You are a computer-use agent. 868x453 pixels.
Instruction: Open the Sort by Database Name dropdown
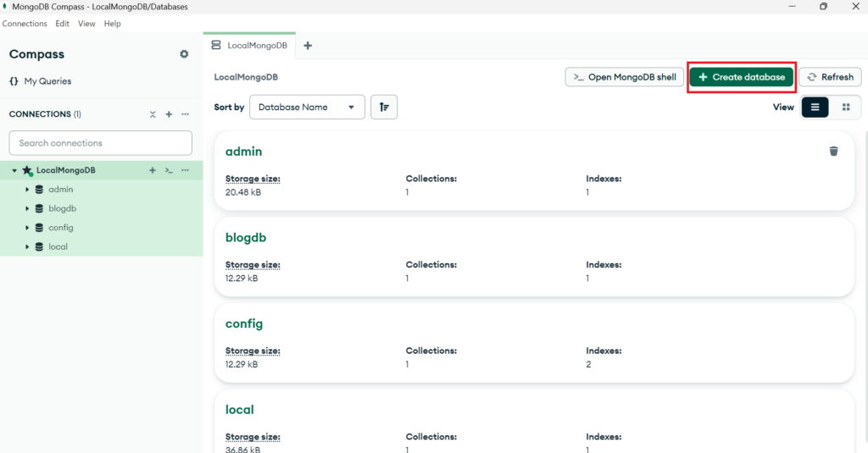307,107
